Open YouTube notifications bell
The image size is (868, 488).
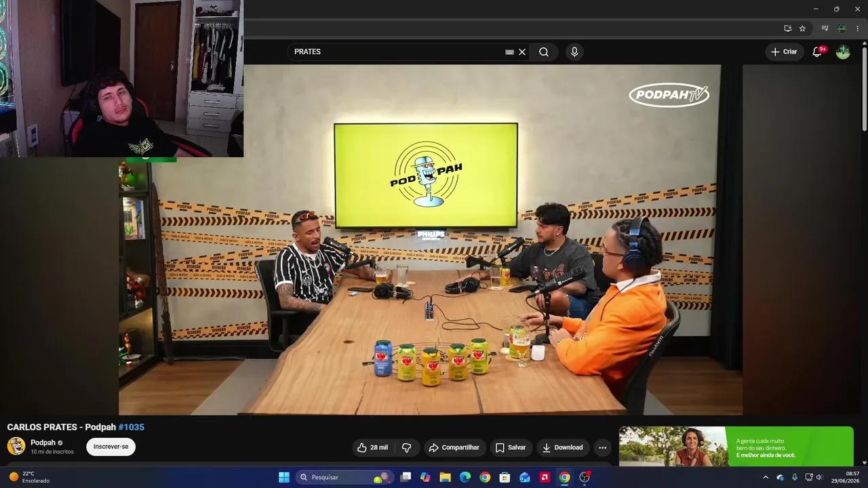(818, 52)
